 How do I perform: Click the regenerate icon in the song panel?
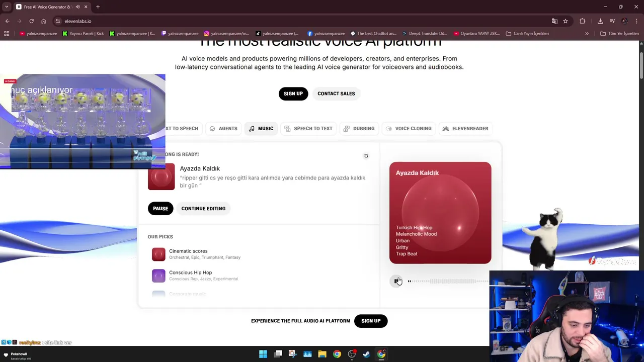[x=366, y=156]
